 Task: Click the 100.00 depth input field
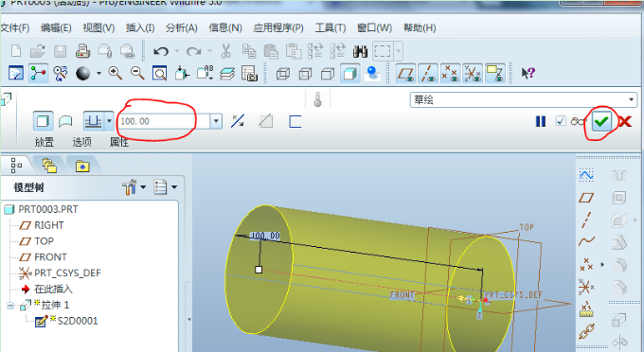tap(164, 121)
